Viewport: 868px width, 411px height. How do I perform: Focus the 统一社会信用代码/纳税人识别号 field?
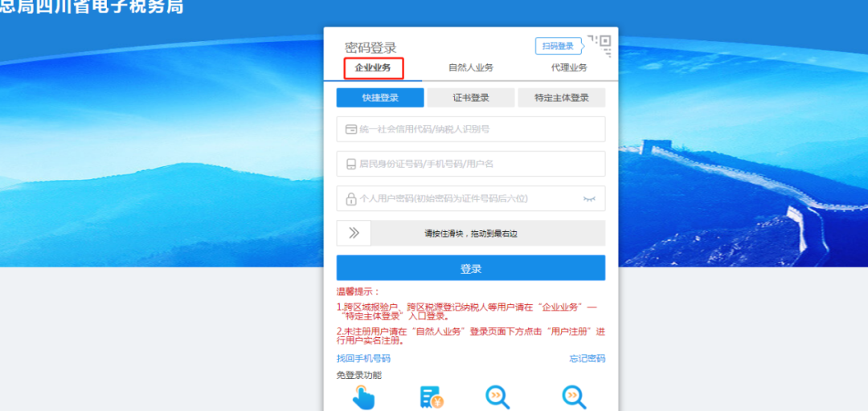click(471, 129)
